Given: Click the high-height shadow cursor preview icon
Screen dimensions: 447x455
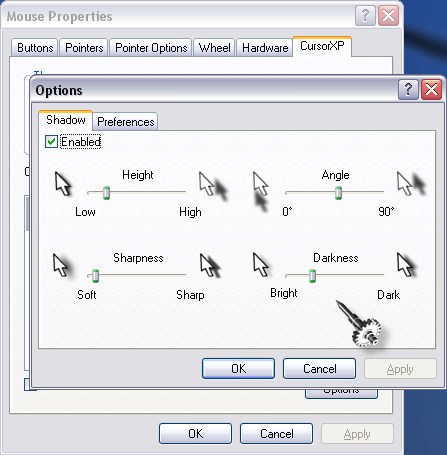Looking at the screenshot, I should (x=213, y=185).
